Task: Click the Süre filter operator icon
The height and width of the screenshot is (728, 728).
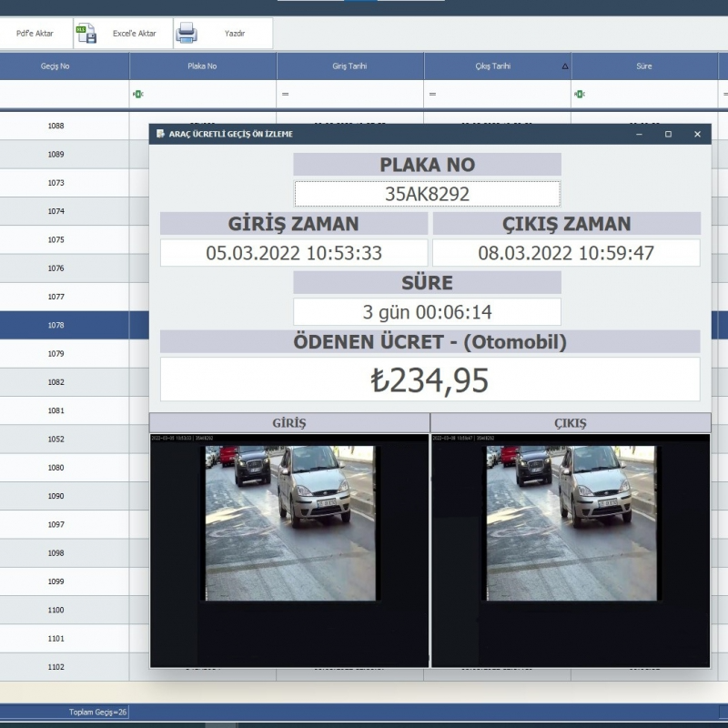Action: [x=580, y=94]
